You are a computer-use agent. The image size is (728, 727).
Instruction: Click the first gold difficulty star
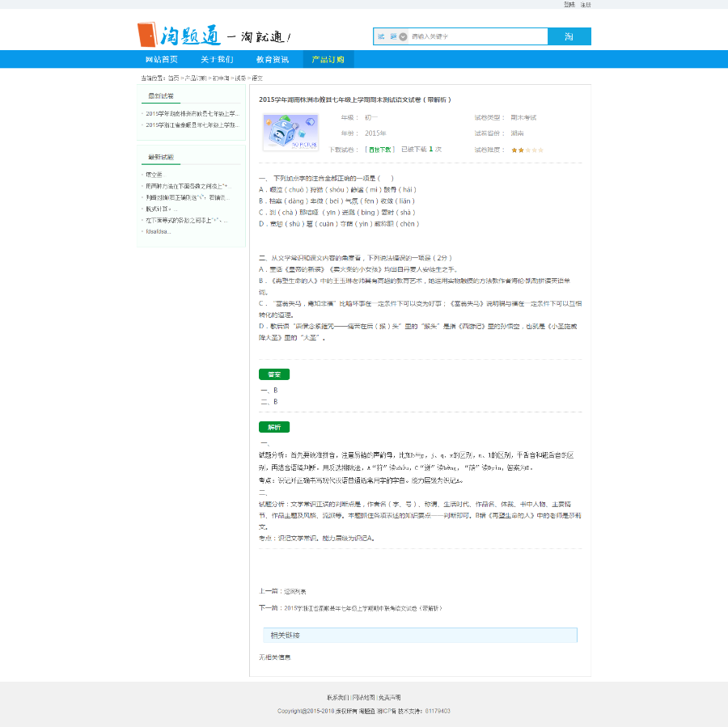pyautogui.click(x=514, y=150)
